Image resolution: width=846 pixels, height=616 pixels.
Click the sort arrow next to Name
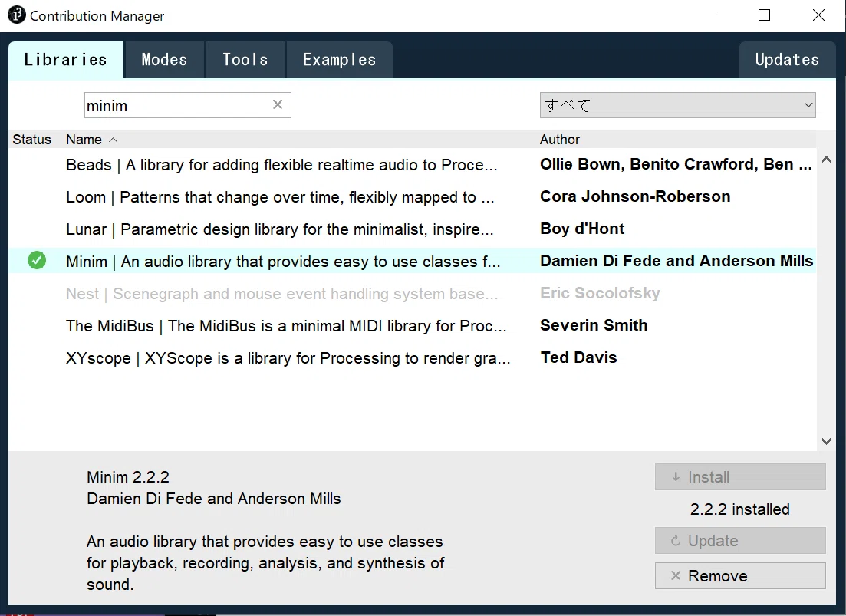click(x=113, y=140)
